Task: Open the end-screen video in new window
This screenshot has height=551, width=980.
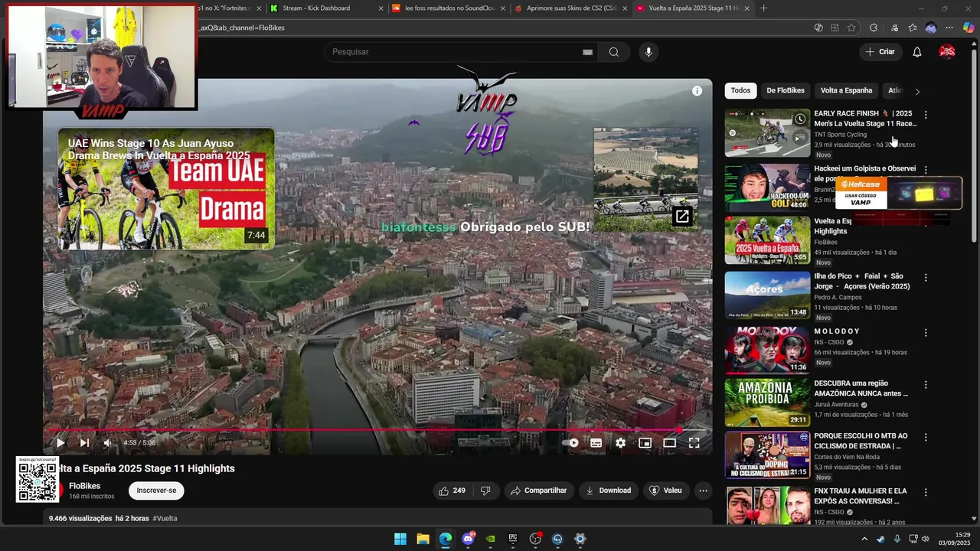Action: click(x=681, y=217)
